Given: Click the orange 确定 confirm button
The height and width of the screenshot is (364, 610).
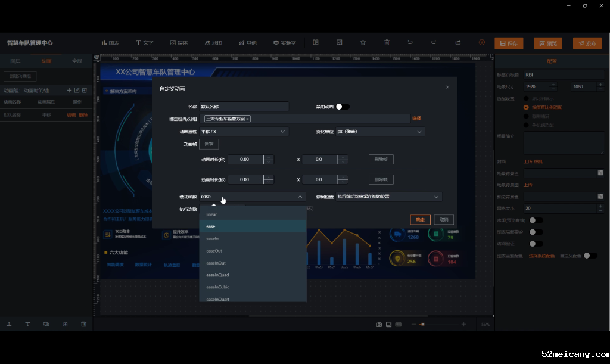Looking at the screenshot, I should tap(420, 219).
